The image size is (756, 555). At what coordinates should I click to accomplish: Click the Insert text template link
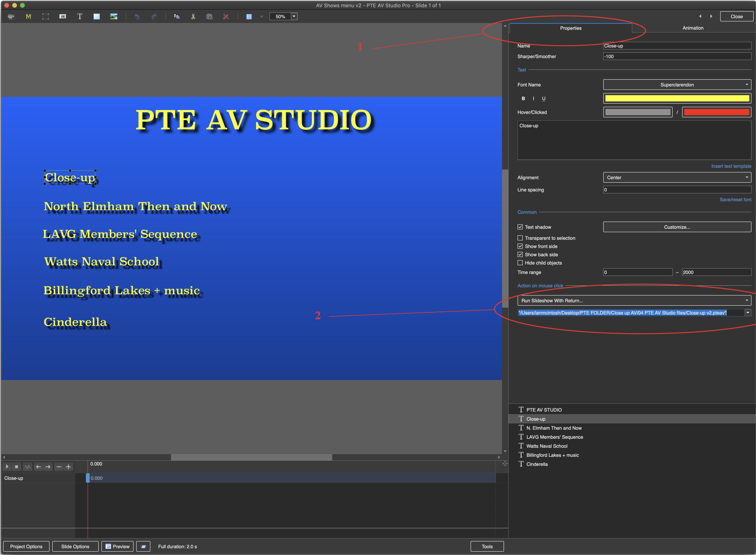point(731,166)
